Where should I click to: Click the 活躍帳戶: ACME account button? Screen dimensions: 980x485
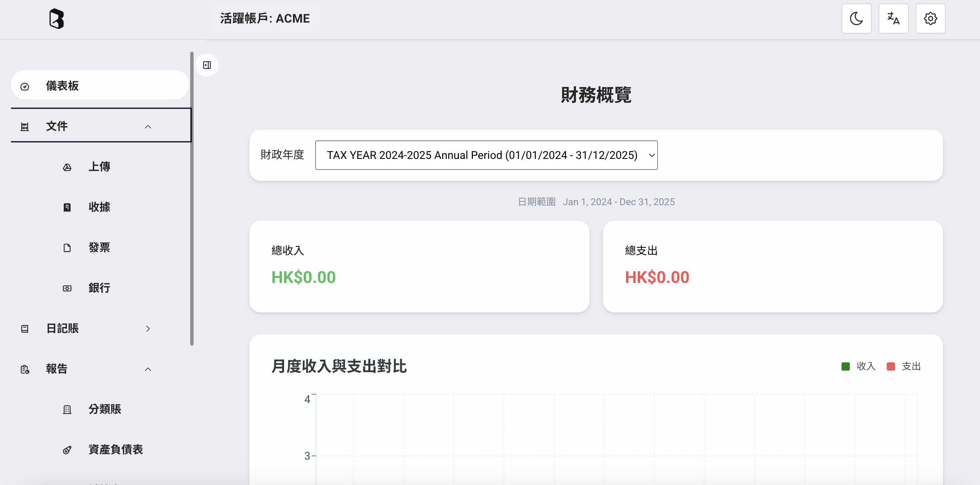pyautogui.click(x=265, y=18)
